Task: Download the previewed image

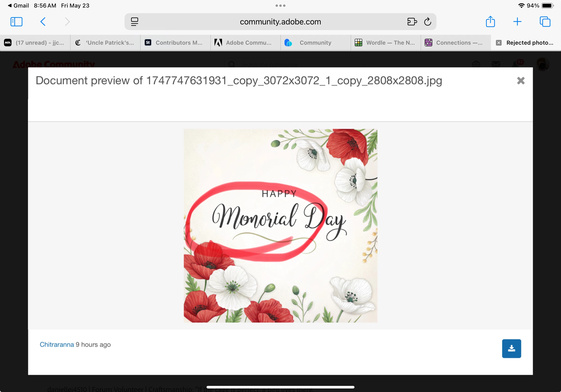Action: coord(511,349)
